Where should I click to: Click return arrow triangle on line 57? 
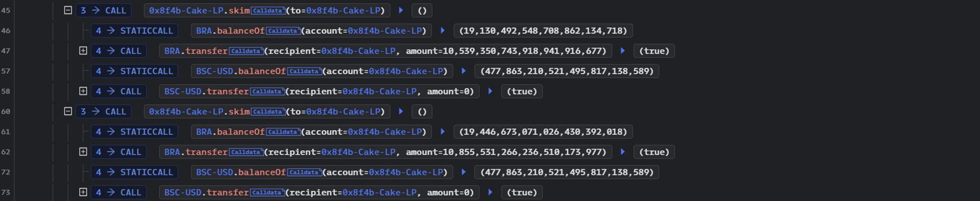click(x=463, y=71)
